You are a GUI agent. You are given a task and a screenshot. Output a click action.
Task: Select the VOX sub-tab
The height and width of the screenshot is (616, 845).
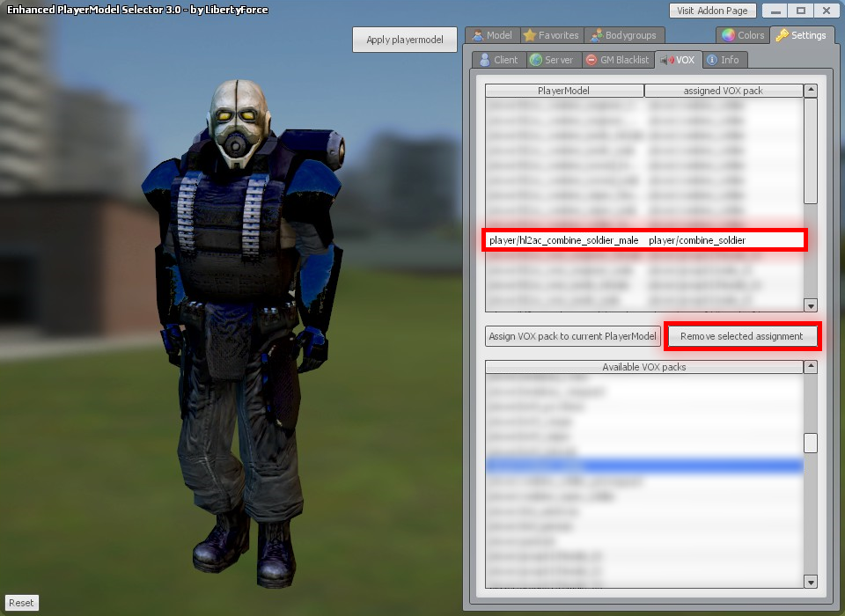pos(678,60)
